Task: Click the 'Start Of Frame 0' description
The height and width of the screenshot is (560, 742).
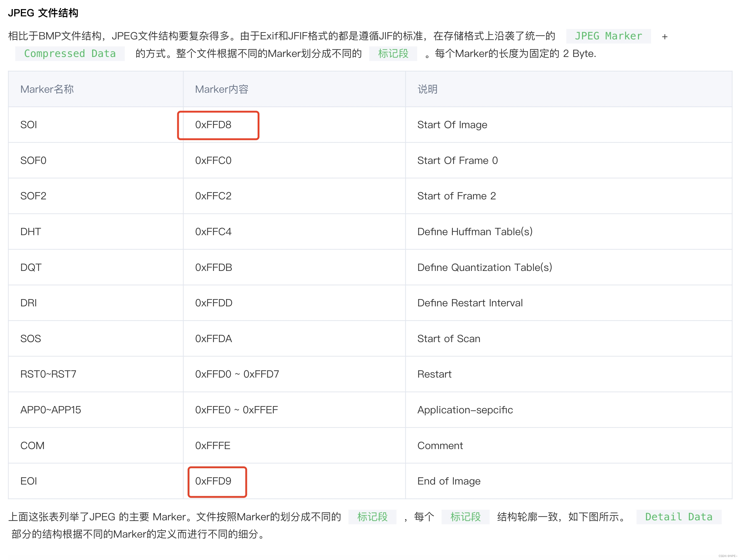Action: (x=457, y=161)
